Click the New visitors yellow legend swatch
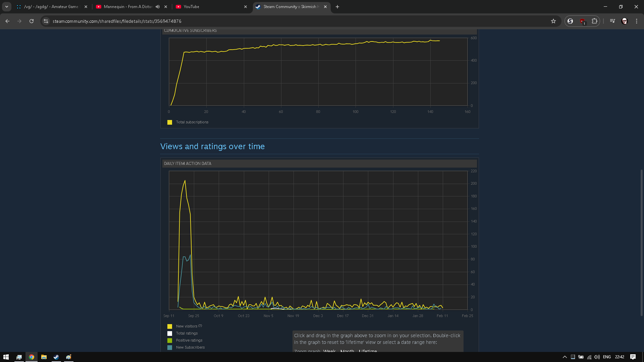This screenshot has width=644, height=362. click(x=170, y=326)
